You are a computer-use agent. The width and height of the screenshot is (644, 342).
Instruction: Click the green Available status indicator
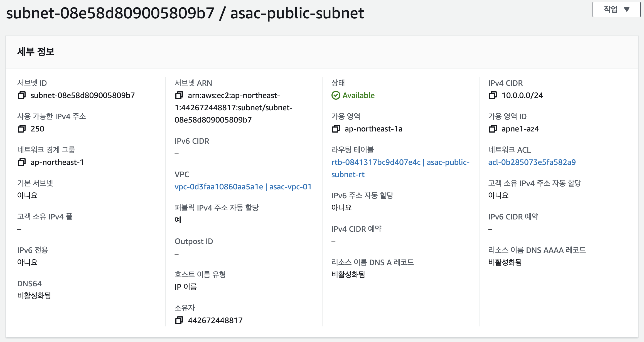(353, 96)
